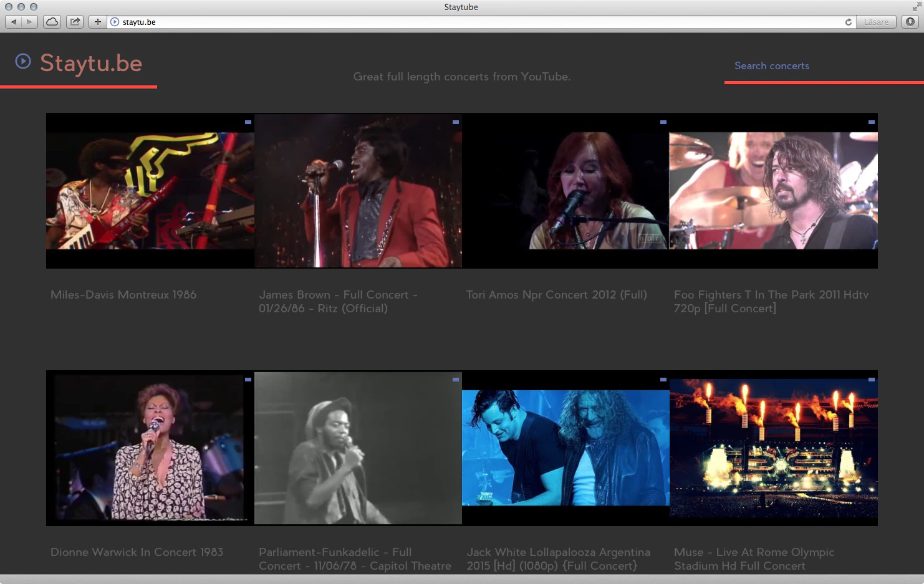924x584 pixels.
Task: Click the small blue marker on Muse thumbnail
Action: (x=871, y=380)
